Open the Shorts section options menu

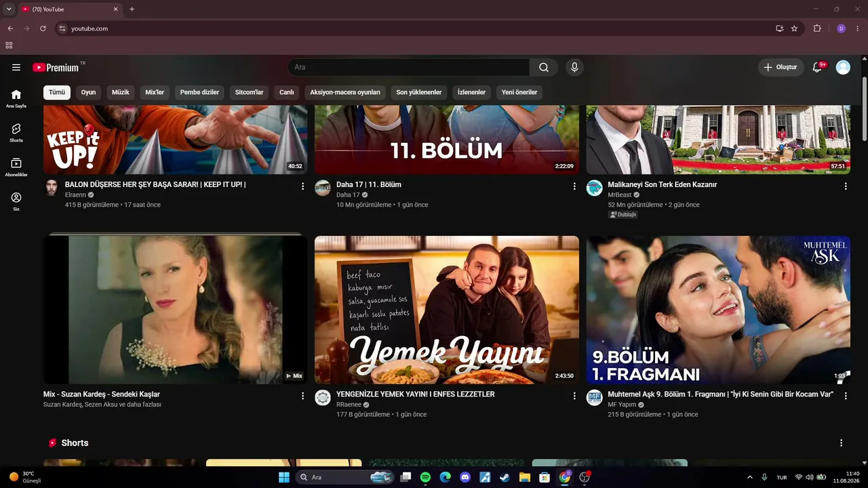coord(841,443)
